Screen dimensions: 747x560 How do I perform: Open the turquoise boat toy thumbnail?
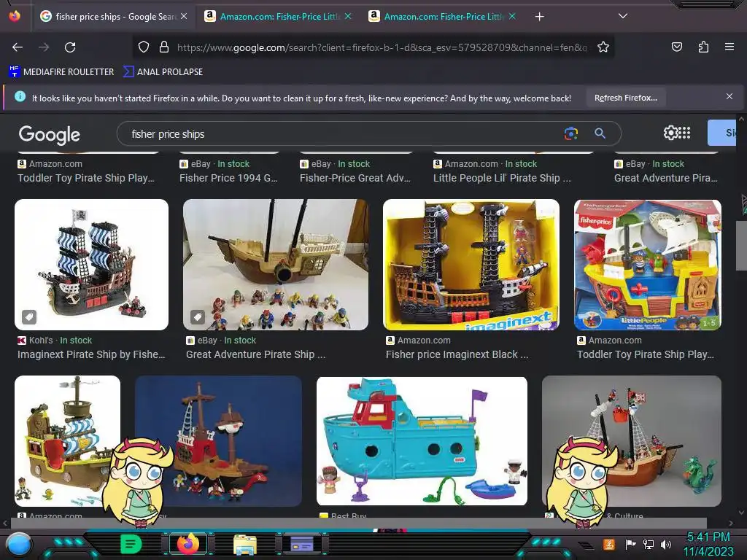coord(422,441)
